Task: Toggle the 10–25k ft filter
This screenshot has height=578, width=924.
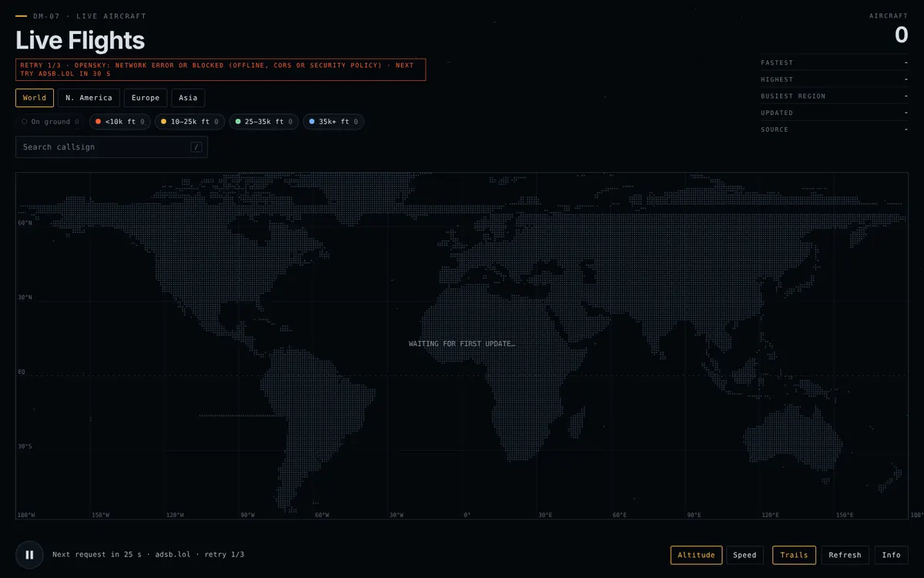Action: click(189, 122)
